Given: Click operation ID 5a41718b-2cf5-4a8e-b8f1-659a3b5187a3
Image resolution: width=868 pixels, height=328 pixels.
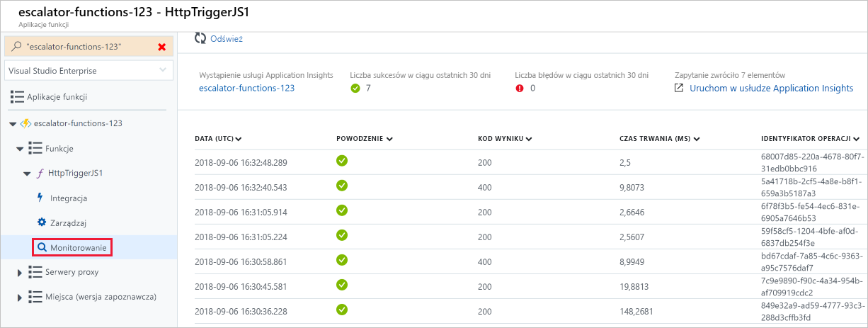Looking at the screenshot, I should coord(812,186).
